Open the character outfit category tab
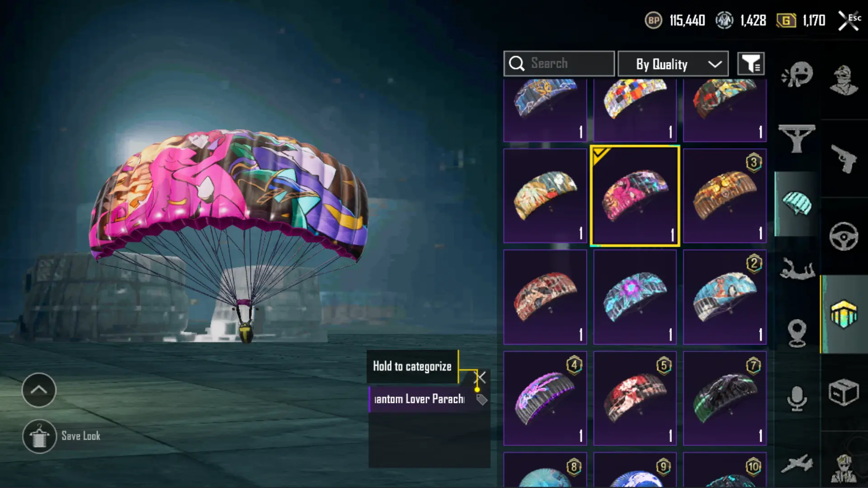 pyautogui.click(x=844, y=81)
